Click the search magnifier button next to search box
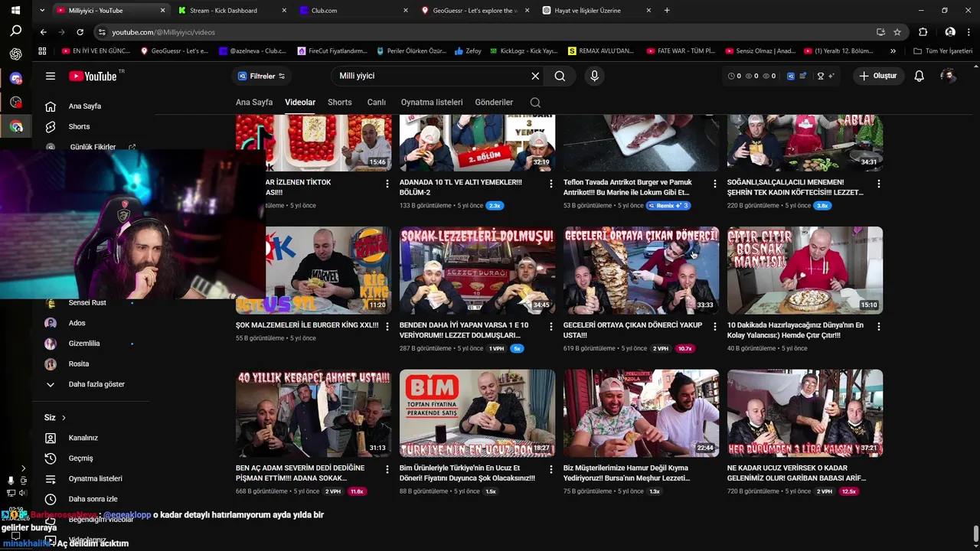Viewport: 980px width, 551px height. pyautogui.click(x=560, y=76)
